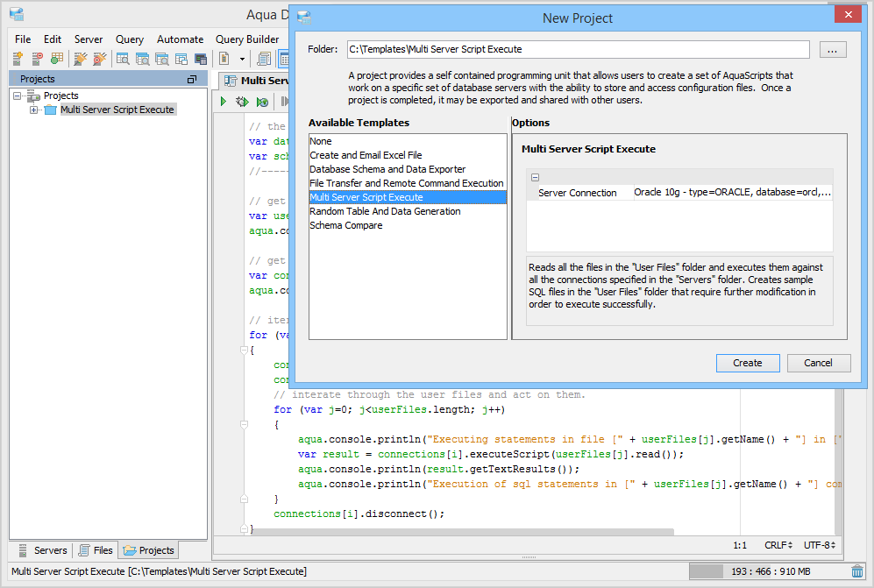Select the Multi Server script editor tab
Image resolution: width=874 pixels, height=588 pixels.
[x=255, y=81]
